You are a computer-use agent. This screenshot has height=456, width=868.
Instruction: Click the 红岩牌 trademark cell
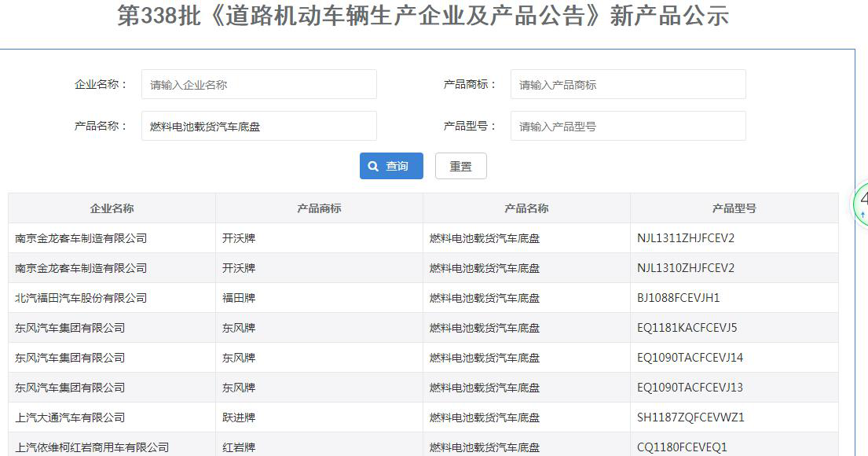click(320, 445)
